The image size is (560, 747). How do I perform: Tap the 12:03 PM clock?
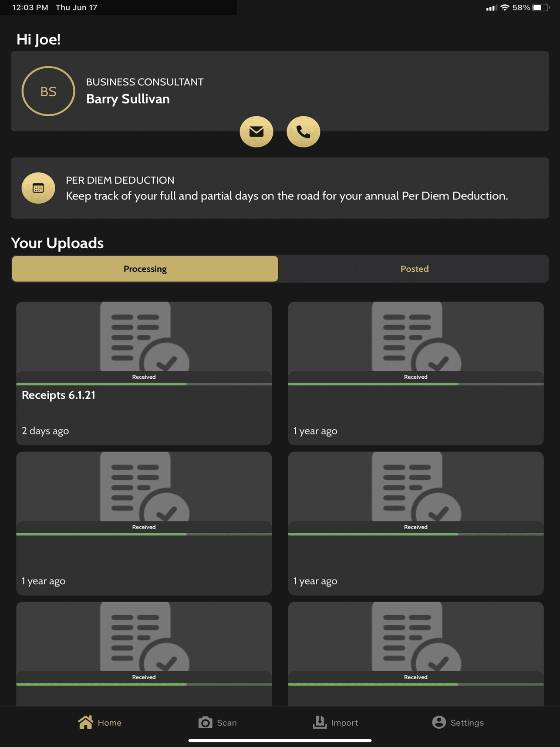point(30,7)
